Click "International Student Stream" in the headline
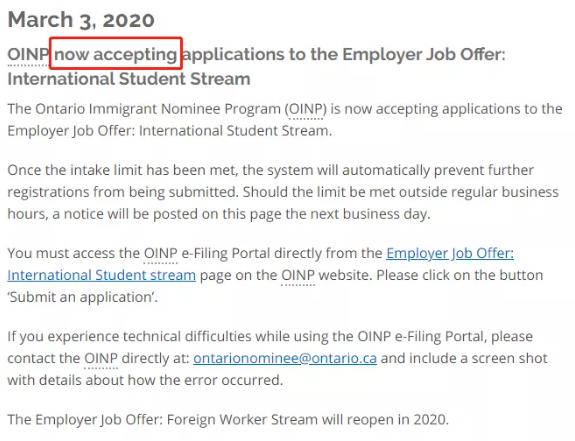The height and width of the screenshot is (441, 575). [129, 79]
